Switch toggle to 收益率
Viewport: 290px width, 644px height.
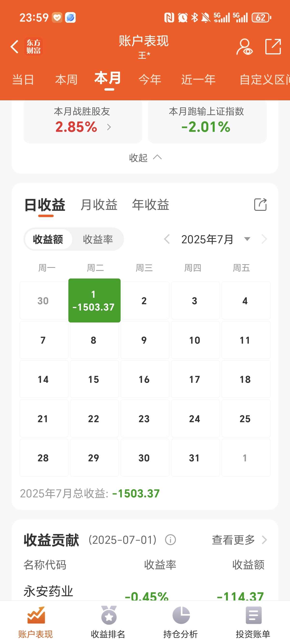98,239
